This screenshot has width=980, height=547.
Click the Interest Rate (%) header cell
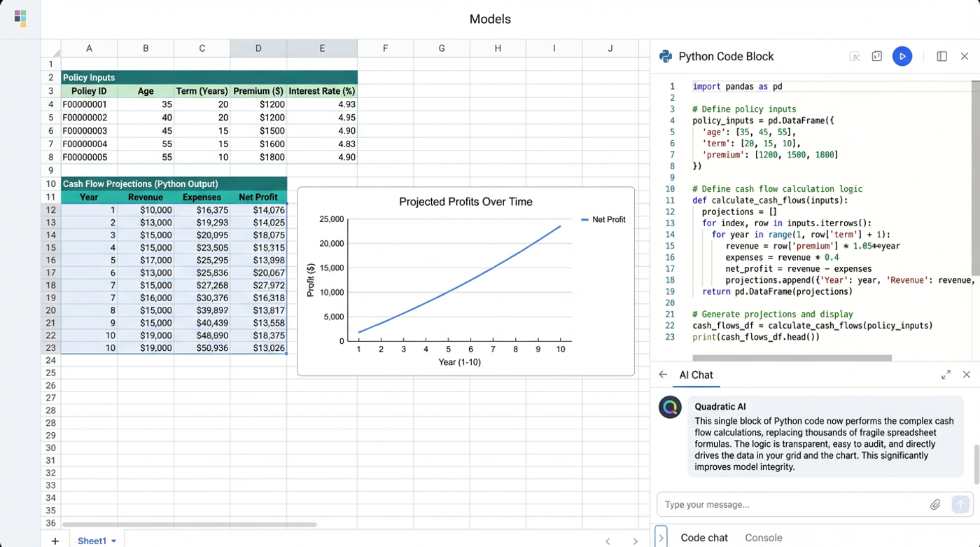[x=322, y=91]
